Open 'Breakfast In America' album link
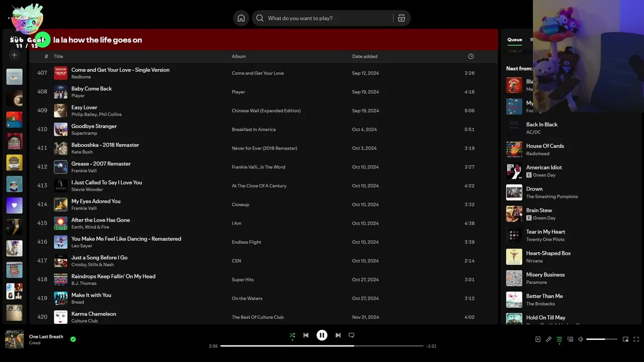The image size is (644, 362). [254, 129]
